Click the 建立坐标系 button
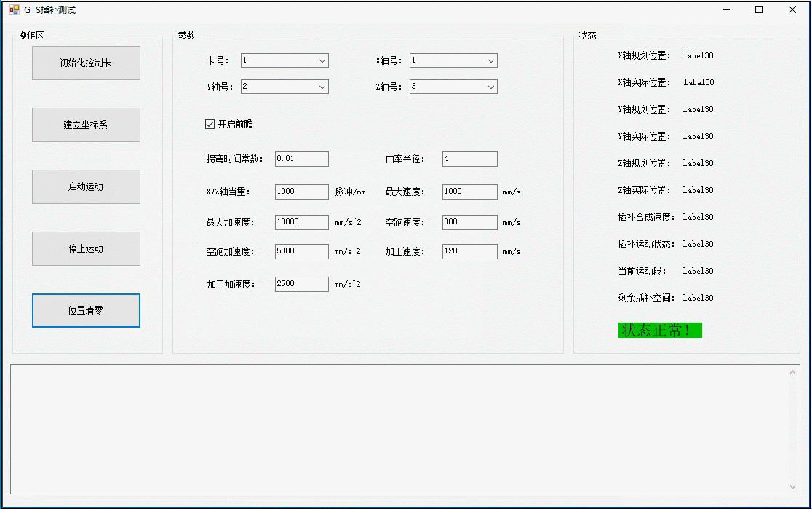812x509 pixels. pyautogui.click(x=86, y=125)
